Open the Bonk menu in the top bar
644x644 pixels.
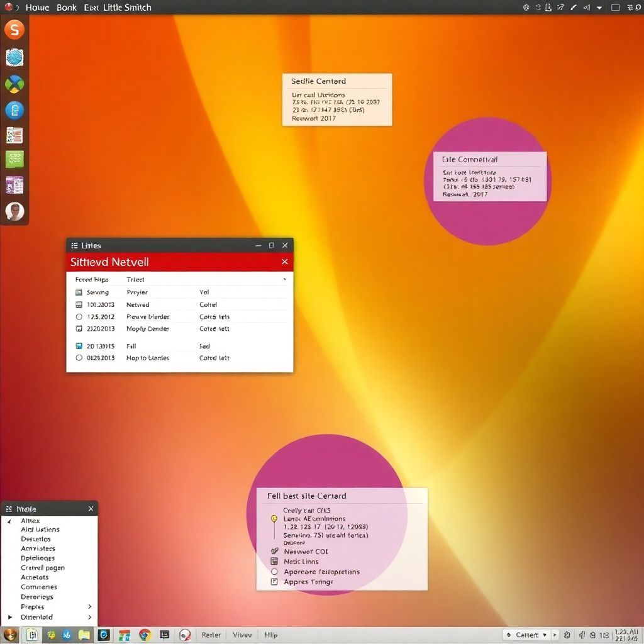click(66, 8)
